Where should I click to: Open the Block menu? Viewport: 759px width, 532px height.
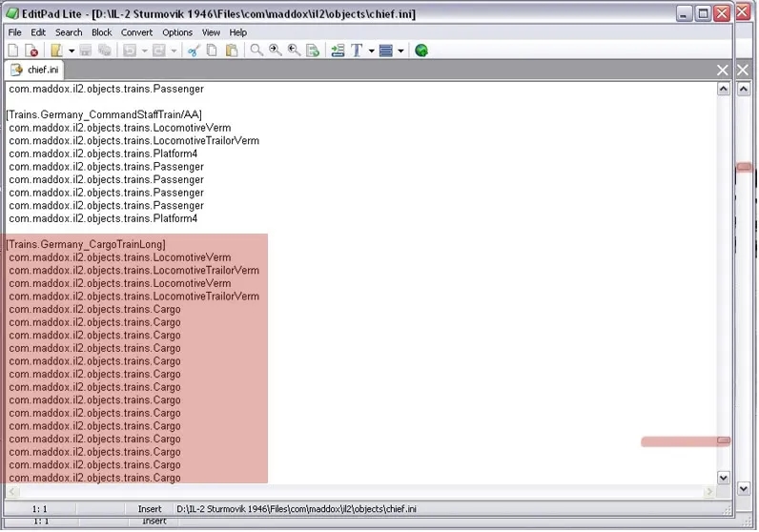pyautogui.click(x=102, y=32)
